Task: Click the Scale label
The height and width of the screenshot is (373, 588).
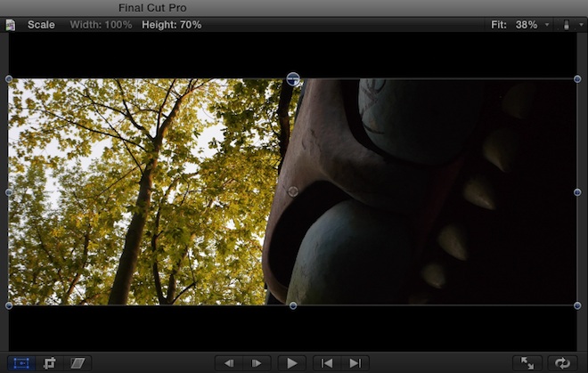Action: point(41,25)
